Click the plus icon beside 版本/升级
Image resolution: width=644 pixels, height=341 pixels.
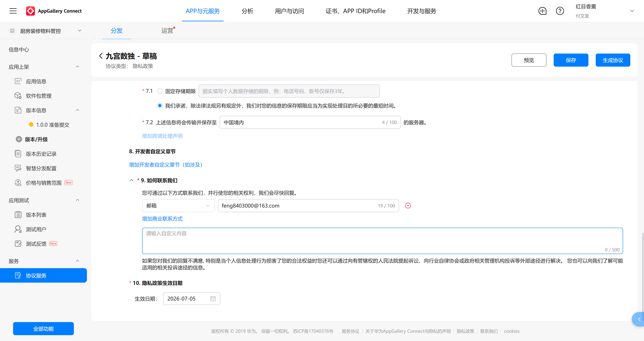[19, 139]
